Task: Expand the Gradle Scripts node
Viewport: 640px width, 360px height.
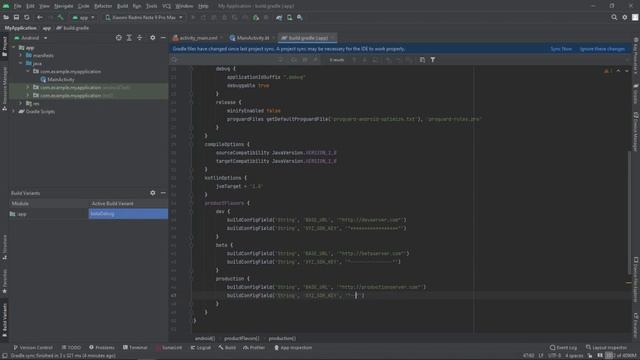Action: tap(14, 111)
